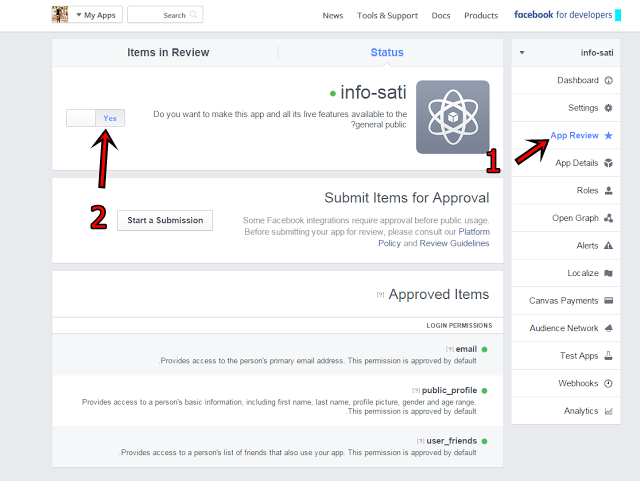This screenshot has height=481, width=640.
Task: Collapse the info-sati sidebar arrow
Action: [522, 53]
